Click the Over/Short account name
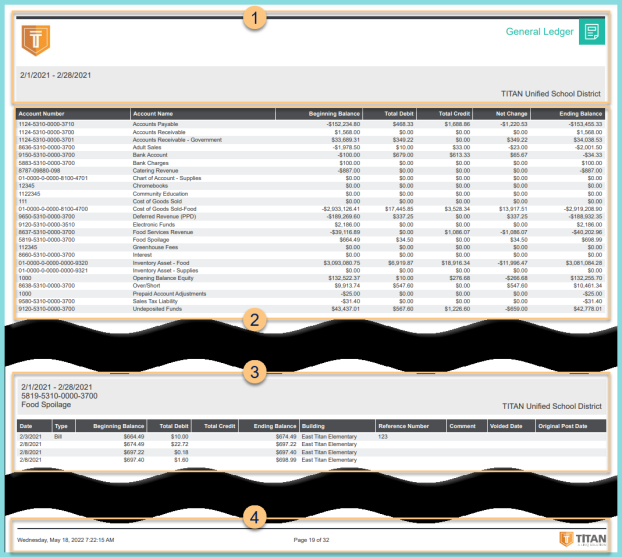Viewport: 622px width, 557px height. pyautogui.click(x=146, y=286)
